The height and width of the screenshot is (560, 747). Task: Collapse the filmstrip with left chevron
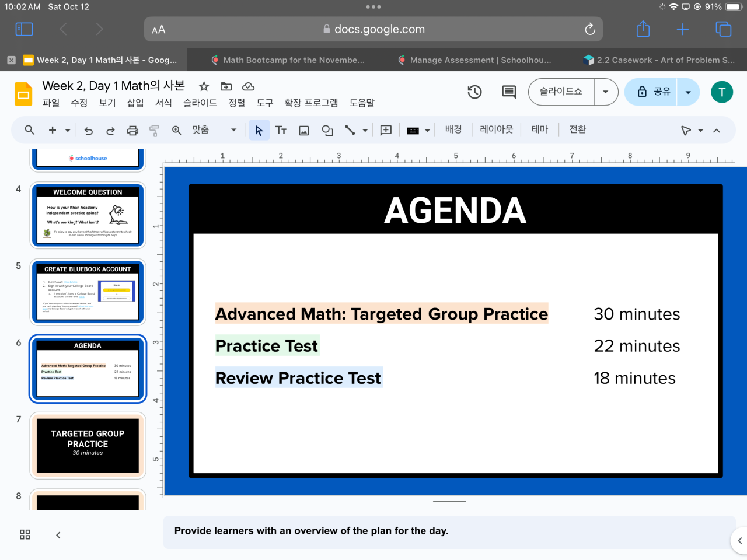[x=58, y=535]
